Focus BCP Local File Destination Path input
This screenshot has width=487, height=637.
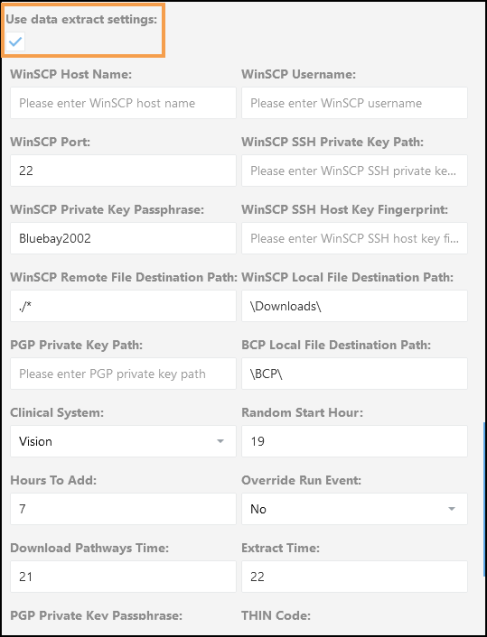click(354, 374)
